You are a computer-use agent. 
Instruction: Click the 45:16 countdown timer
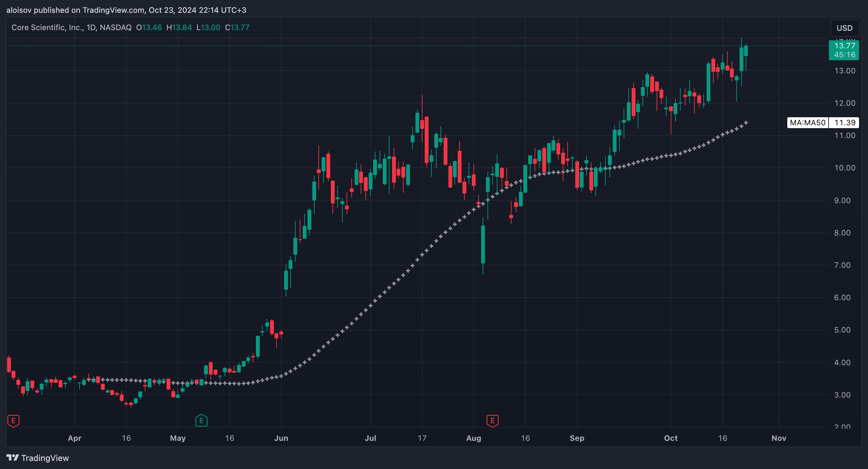[x=844, y=54]
